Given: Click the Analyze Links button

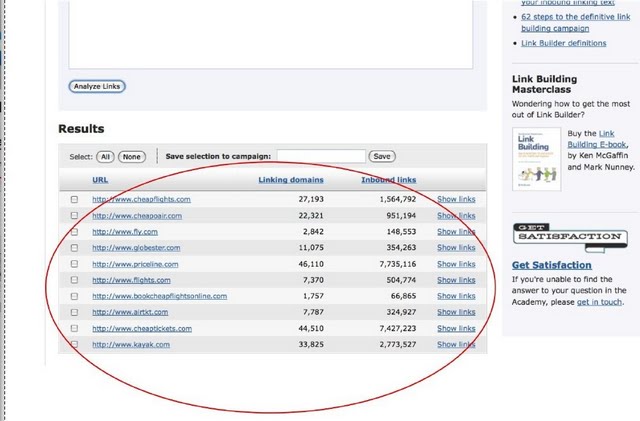Looking at the screenshot, I should tap(97, 86).
